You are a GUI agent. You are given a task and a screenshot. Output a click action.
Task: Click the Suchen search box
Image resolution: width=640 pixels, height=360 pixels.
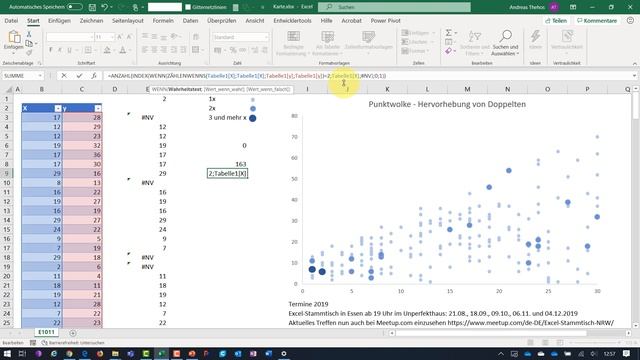click(394, 7)
